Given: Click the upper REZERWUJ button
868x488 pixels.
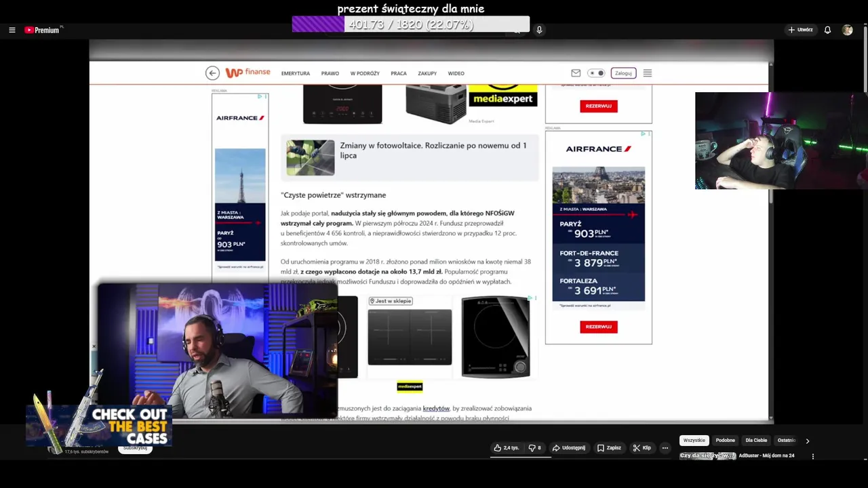Looking at the screenshot, I should [x=599, y=106].
